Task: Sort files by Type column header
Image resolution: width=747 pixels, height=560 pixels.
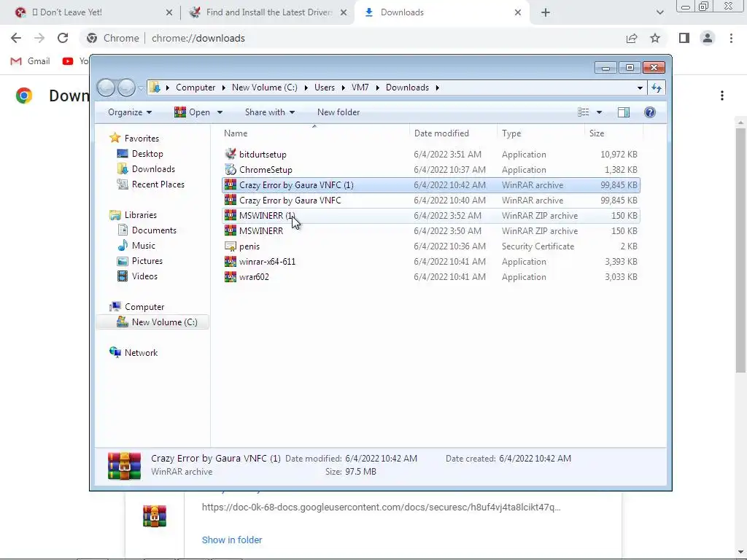Action: click(541, 133)
